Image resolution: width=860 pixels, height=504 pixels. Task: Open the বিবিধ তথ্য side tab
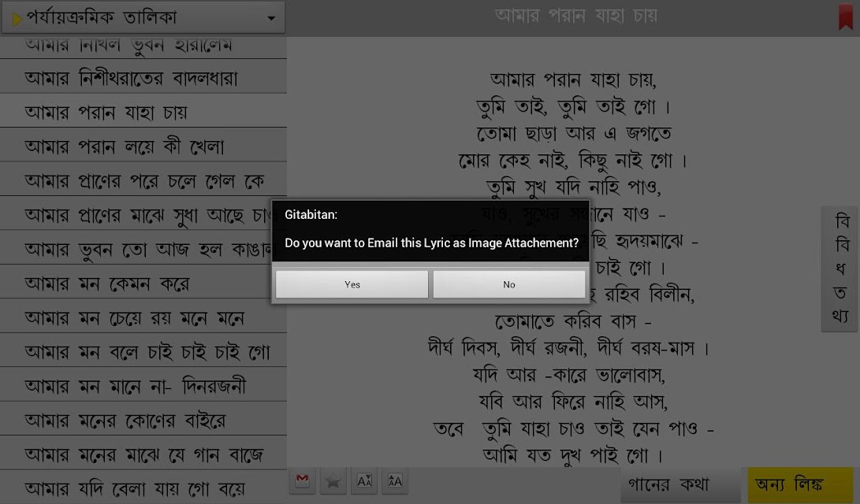840,269
